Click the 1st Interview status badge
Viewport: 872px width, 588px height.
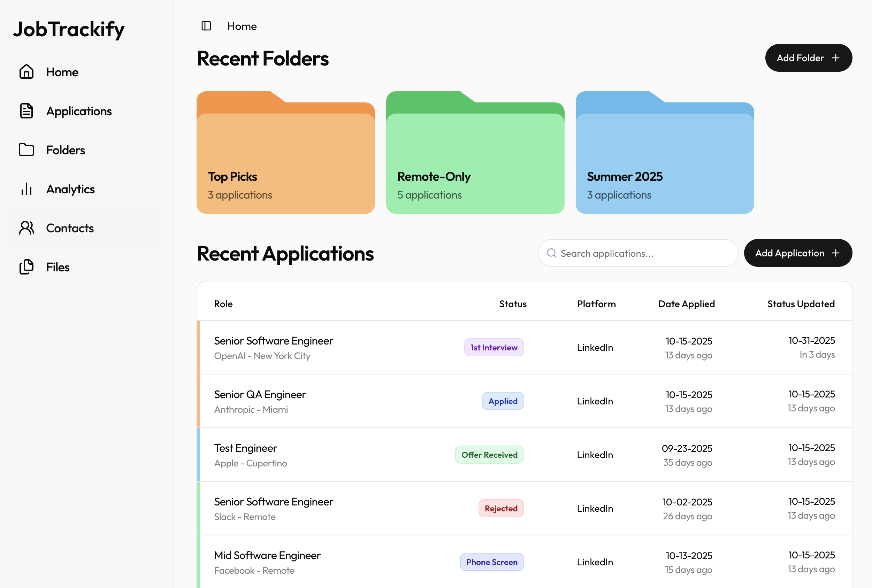pyautogui.click(x=494, y=347)
